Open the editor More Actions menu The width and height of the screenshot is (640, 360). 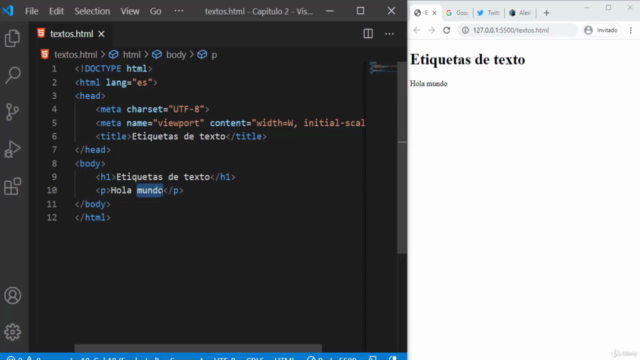[x=389, y=34]
